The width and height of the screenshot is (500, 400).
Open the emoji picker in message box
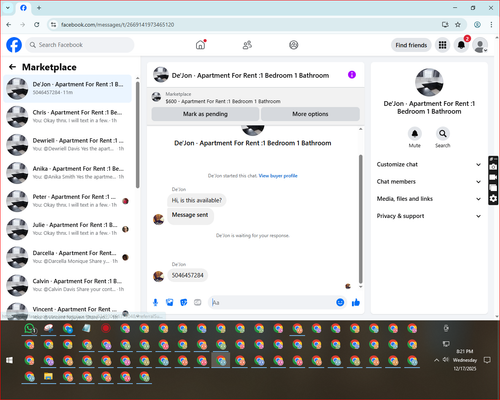(340, 302)
